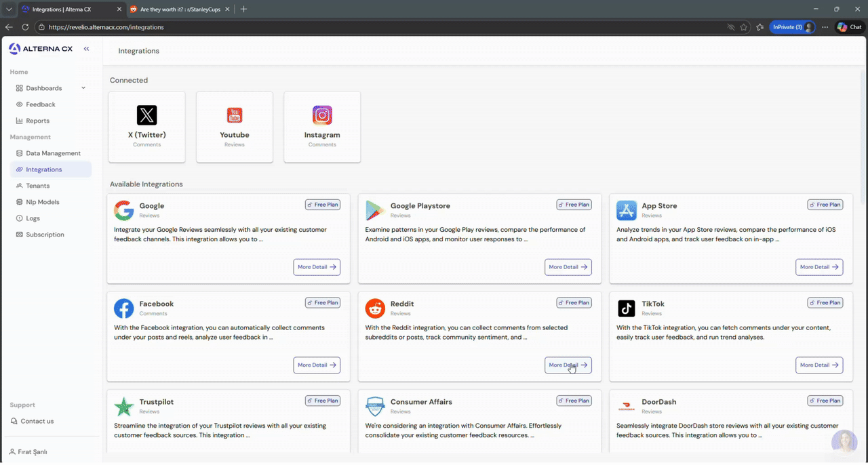Click Free Plan badge on TikTok card
868x465 pixels.
825,302
